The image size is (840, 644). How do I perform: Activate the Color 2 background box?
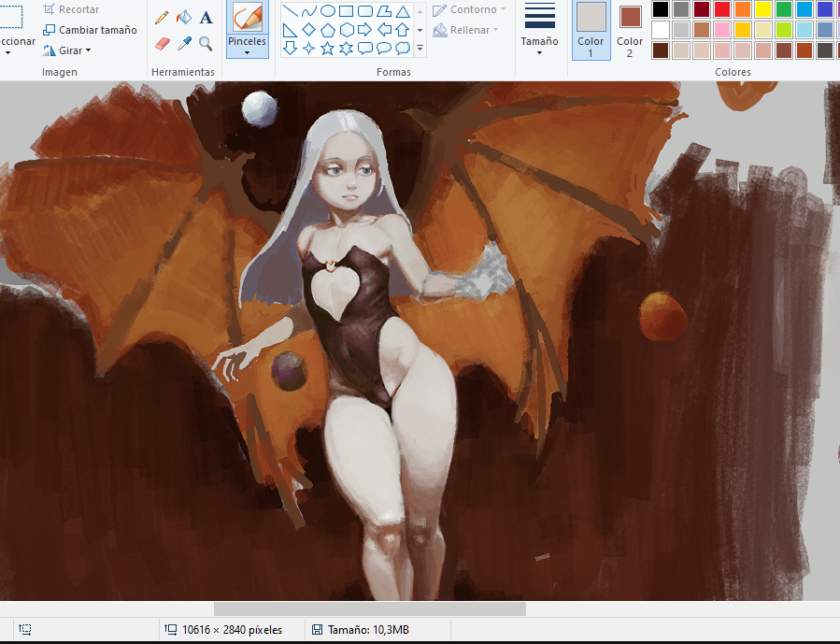click(630, 30)
